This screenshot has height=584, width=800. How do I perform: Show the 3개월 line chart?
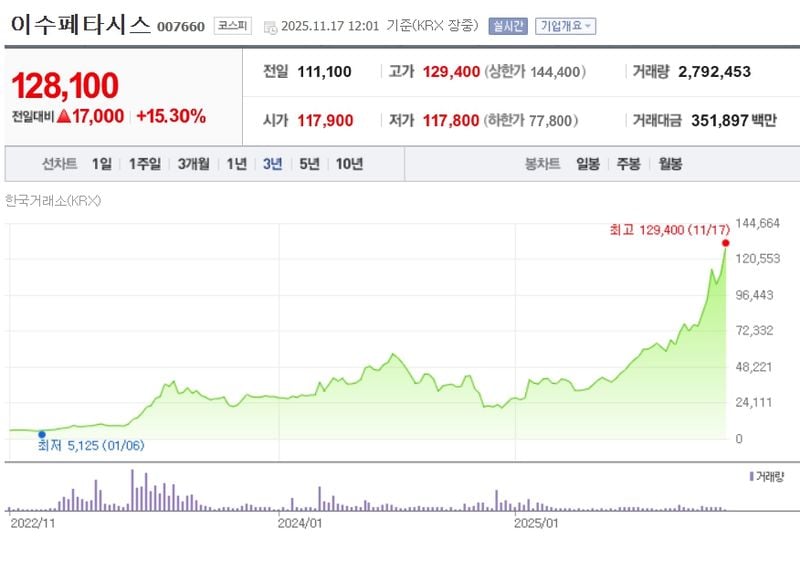pos(193,164)
